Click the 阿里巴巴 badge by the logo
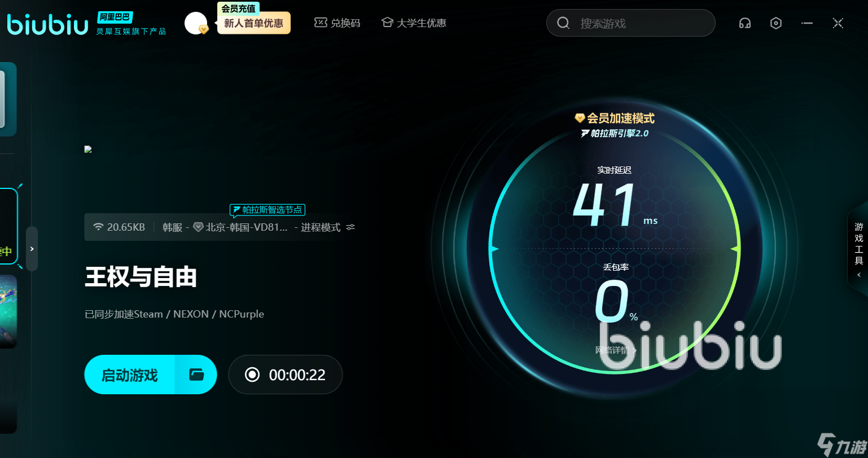 [115, 17]
